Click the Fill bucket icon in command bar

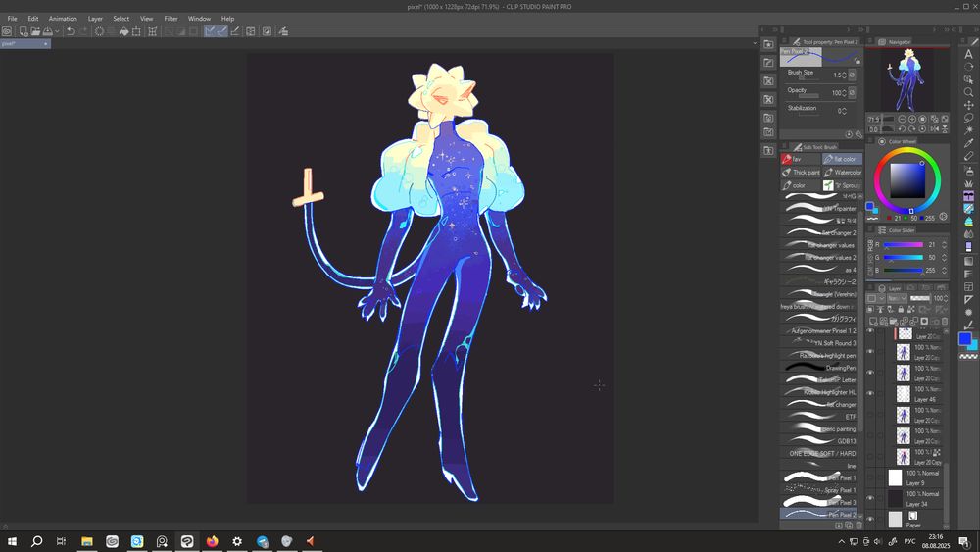tap(123, 31)
